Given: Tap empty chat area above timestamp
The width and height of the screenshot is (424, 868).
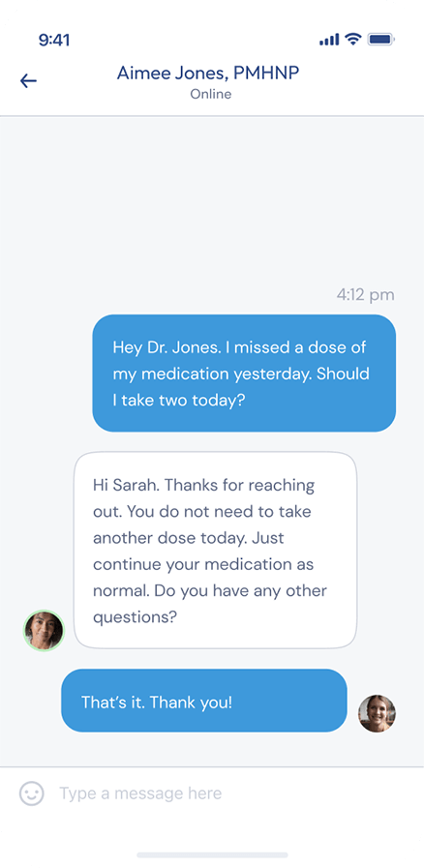Looking at the screenshot, I should tap(212, 199).
